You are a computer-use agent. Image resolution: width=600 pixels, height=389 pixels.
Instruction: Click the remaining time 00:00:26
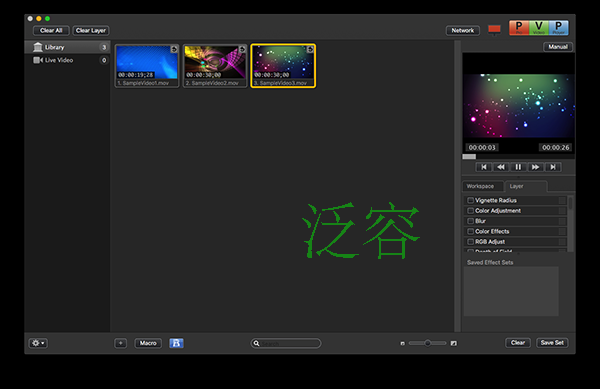[555, 148]
